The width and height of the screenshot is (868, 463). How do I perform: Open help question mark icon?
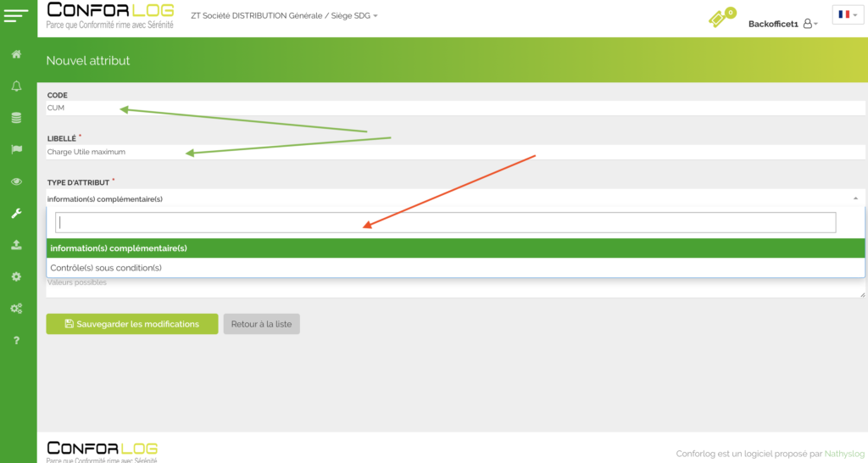coord(16,341)
